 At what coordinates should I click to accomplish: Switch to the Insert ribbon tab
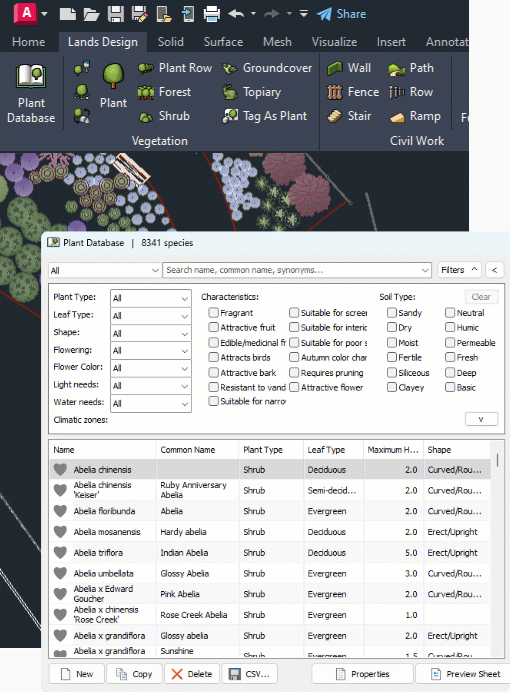point(391,42)
